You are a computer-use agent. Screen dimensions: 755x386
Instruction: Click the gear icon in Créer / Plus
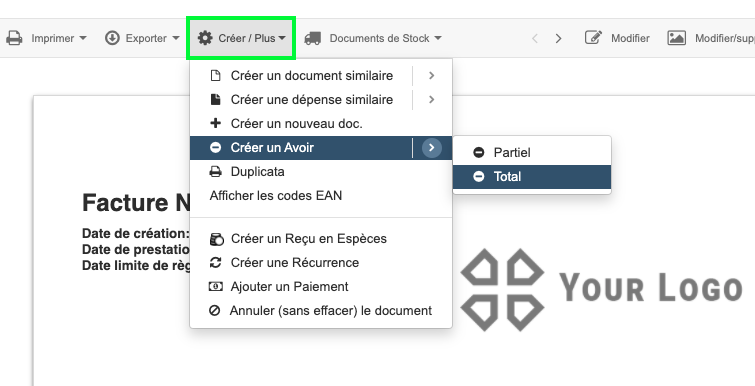tap(205, 38)
